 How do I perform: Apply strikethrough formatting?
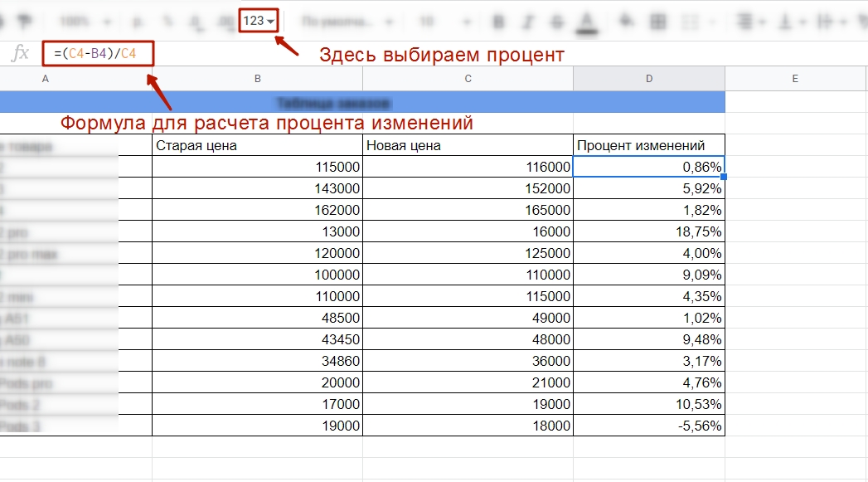coord(557,22)
